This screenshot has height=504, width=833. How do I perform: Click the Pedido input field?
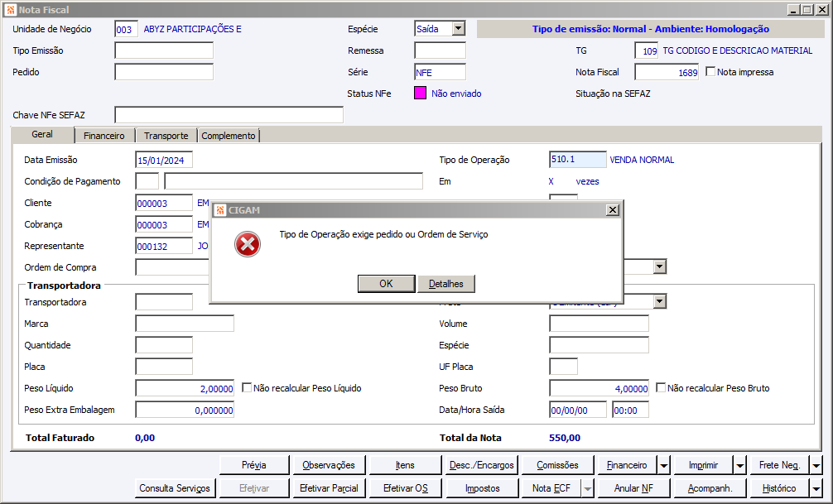click(x=164, y=72)
